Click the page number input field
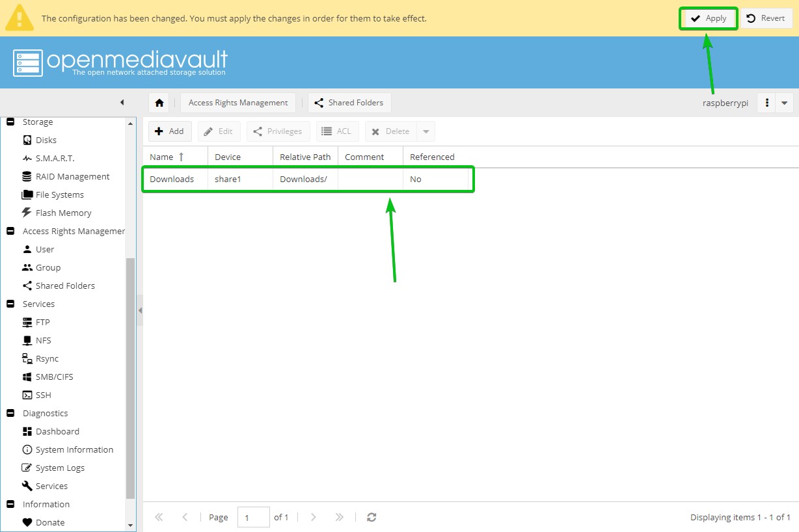799x532 pixels. (253, 517)
